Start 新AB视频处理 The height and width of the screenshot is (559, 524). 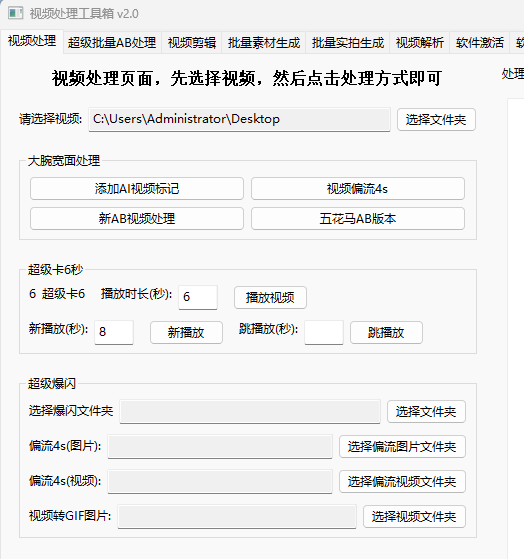click(x=137, y=219)
